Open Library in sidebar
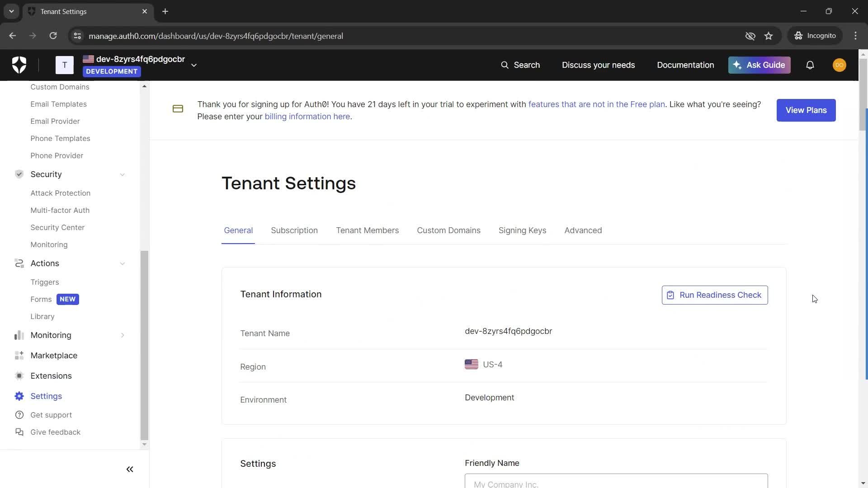Image resolution: width=868 pixels, height=488 pixels. (42, 316)
